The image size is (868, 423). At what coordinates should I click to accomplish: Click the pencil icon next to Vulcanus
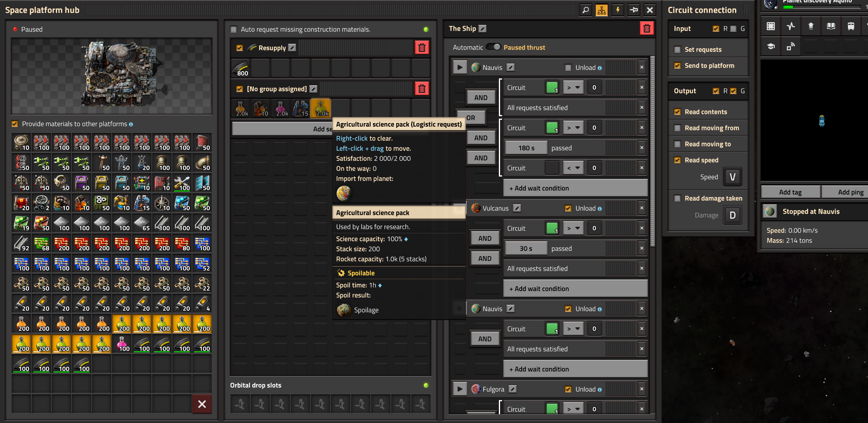click(x=517, y=208)
